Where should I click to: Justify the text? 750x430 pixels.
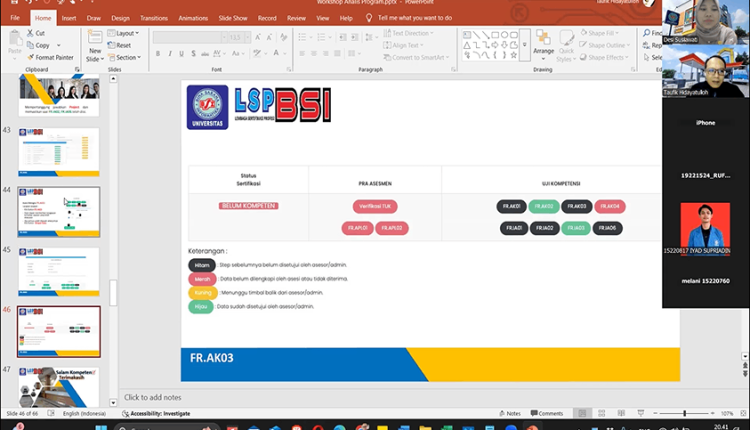click(337, 54)
